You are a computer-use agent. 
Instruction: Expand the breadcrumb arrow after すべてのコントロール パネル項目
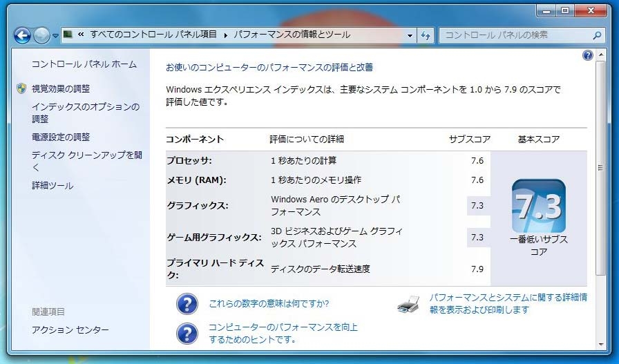pos(225,35)
